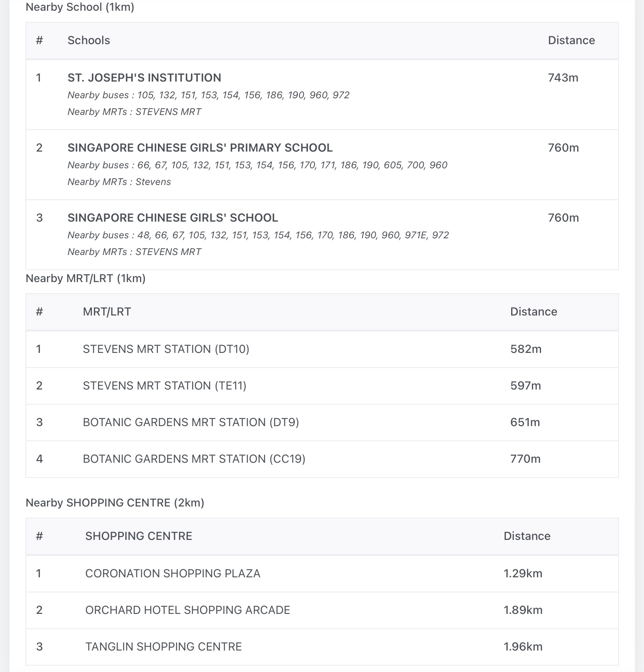The height and width of the screenshot is (672, 644).
Task: Click the Schools column header
Action: point(89,40)
